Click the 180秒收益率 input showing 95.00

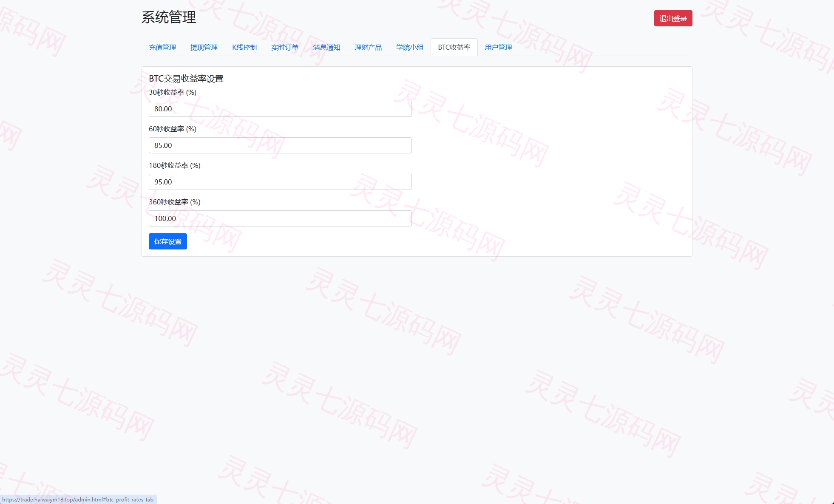(280, 182)
